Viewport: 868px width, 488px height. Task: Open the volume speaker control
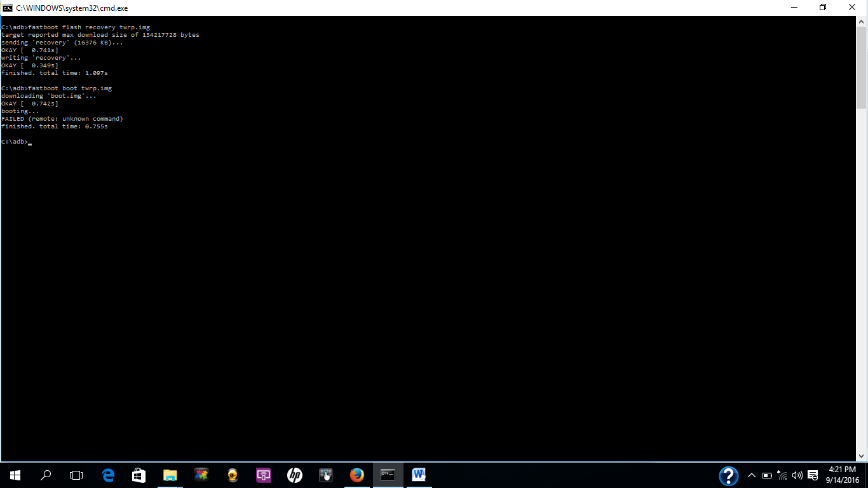click(797, 475)
